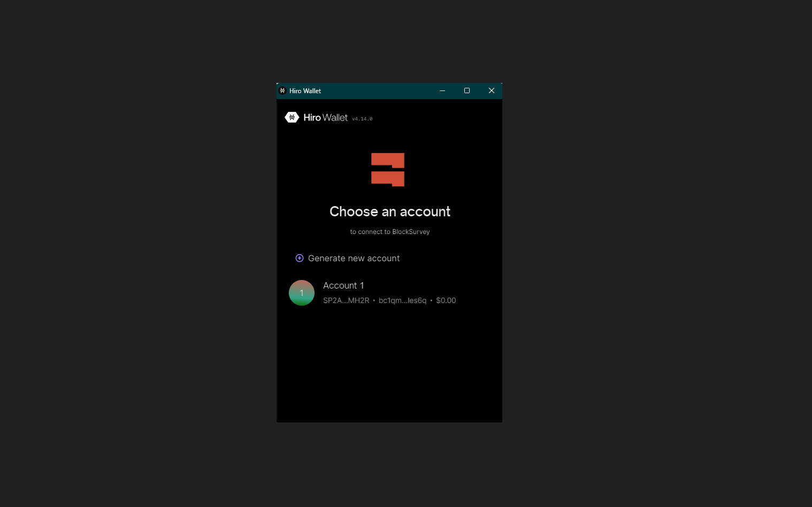Generate new account
This screenshot has width=812, height=507.
[x=348, y=258]
